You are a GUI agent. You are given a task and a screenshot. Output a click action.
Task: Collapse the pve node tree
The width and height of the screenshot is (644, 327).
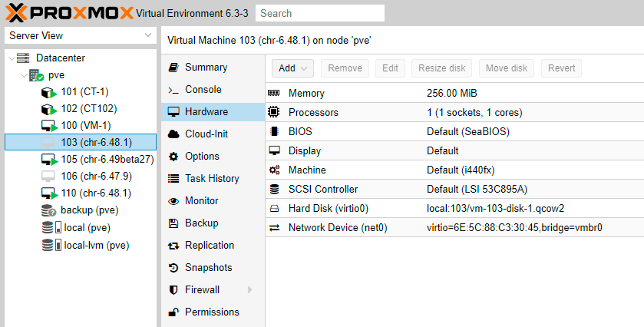[x=24, y=75]
